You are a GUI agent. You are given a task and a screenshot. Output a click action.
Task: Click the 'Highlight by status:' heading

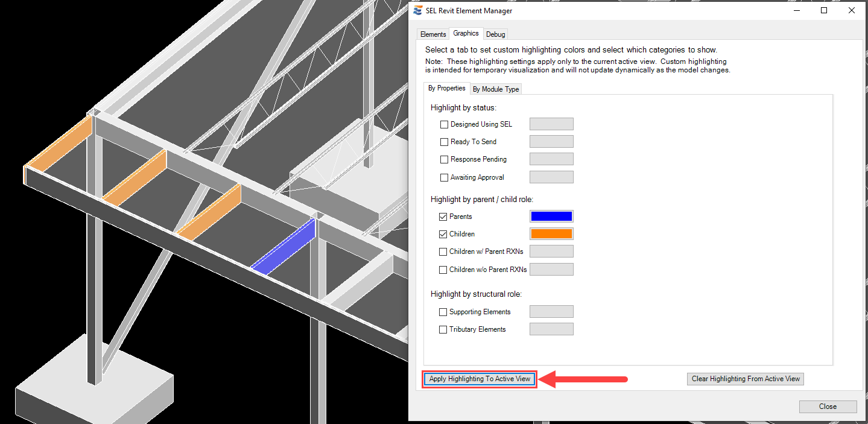click(463, 107)
